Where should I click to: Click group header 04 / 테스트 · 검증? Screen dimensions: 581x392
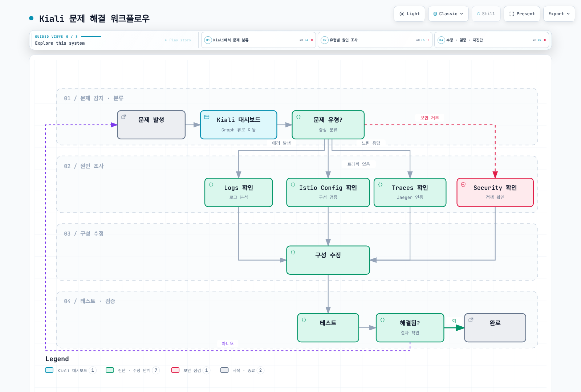[90, 301]
